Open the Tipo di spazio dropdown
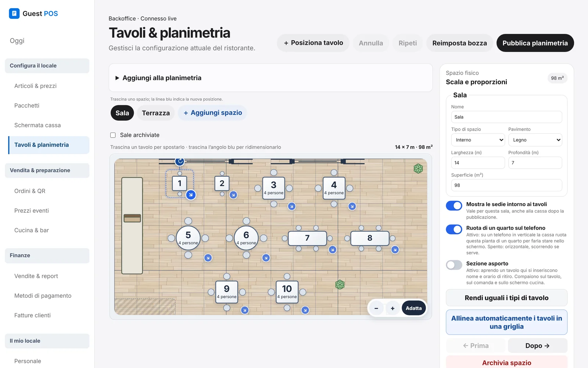Screen dimensions: 588x368 click(x=478, y=140)
